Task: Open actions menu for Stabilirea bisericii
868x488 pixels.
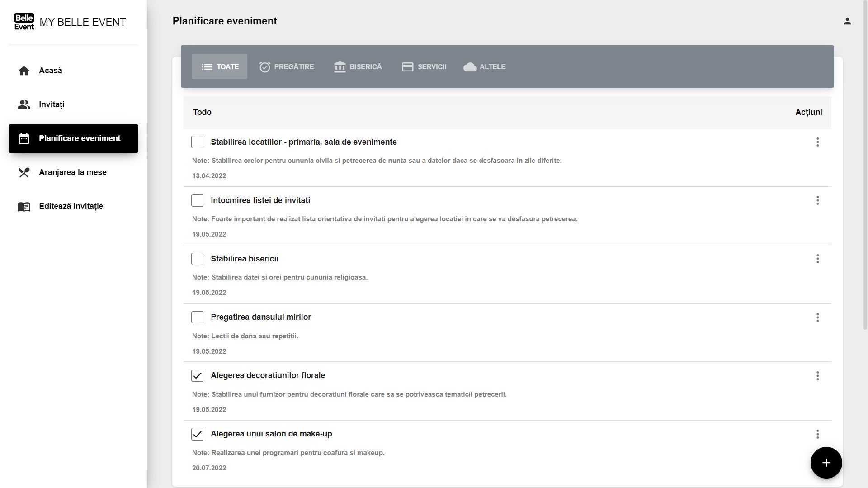Action: [817, 259]
